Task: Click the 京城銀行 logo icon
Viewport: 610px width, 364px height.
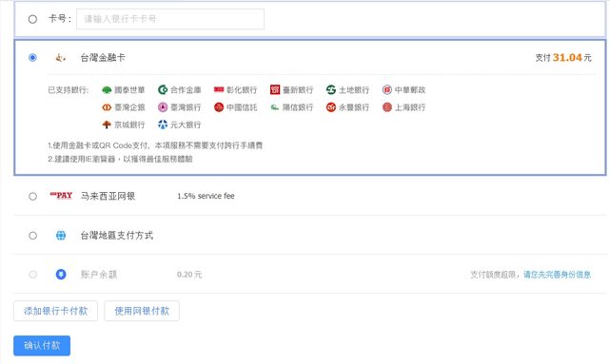Action: [x=107, y=125]
